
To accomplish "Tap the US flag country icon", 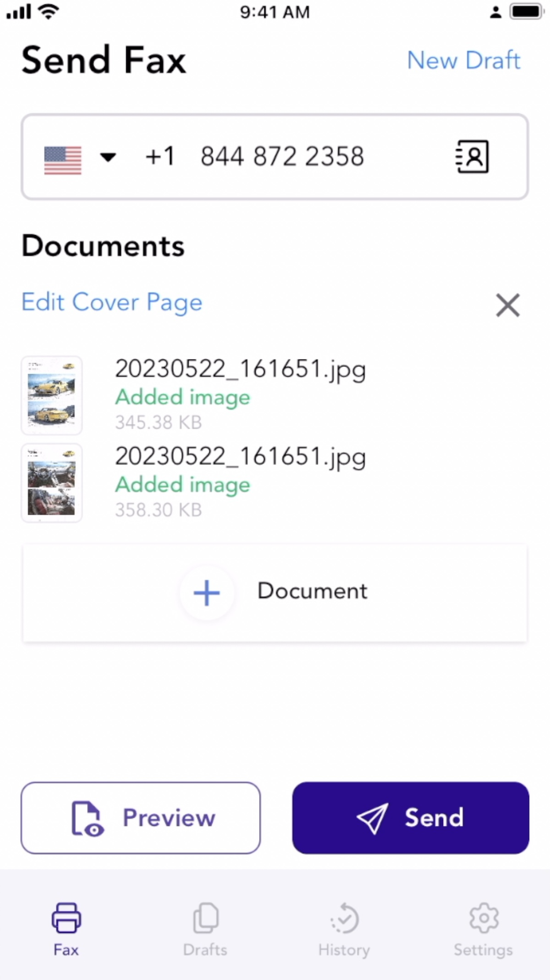I will tap(63, 160).
